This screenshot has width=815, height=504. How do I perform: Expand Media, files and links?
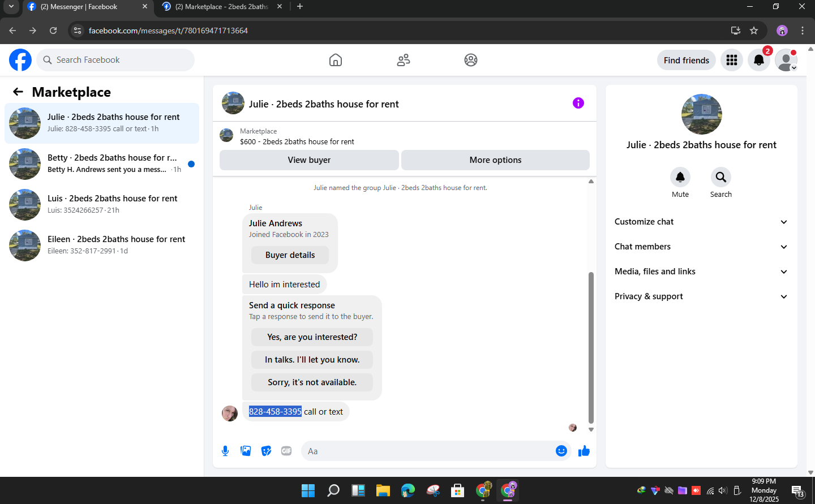701,272
